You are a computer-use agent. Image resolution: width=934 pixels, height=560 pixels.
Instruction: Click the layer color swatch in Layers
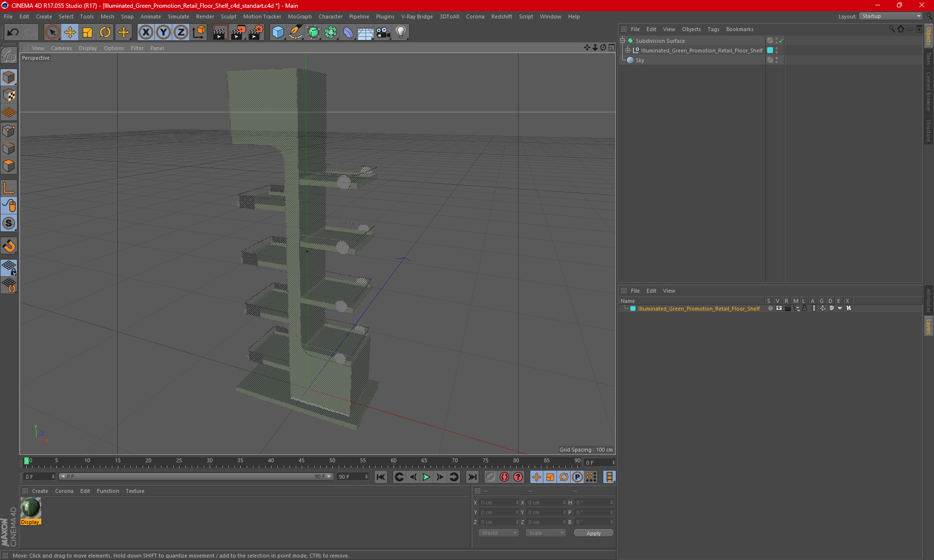coord(633,309)
